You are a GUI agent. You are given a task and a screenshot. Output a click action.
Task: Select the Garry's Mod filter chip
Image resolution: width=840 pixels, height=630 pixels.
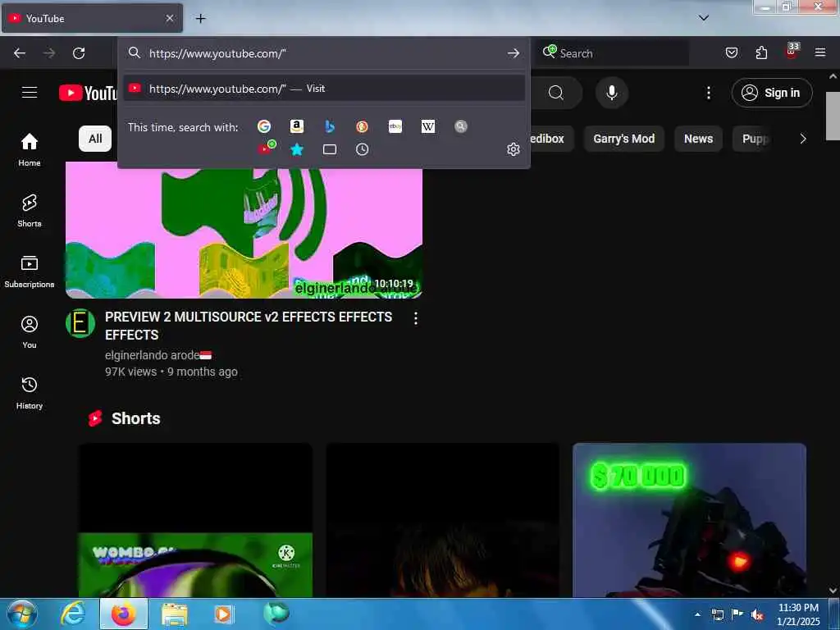[x=623, y=139]
